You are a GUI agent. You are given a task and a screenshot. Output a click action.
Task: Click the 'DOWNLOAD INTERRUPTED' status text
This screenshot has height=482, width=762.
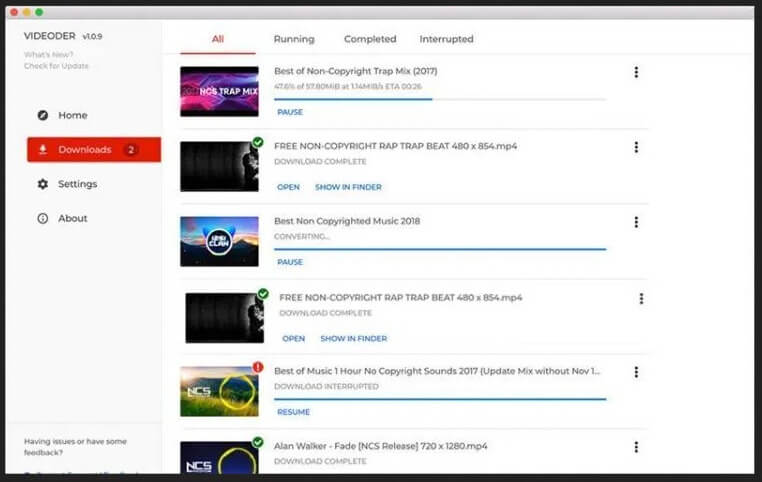pyautogui.click(x=327, y=387)
